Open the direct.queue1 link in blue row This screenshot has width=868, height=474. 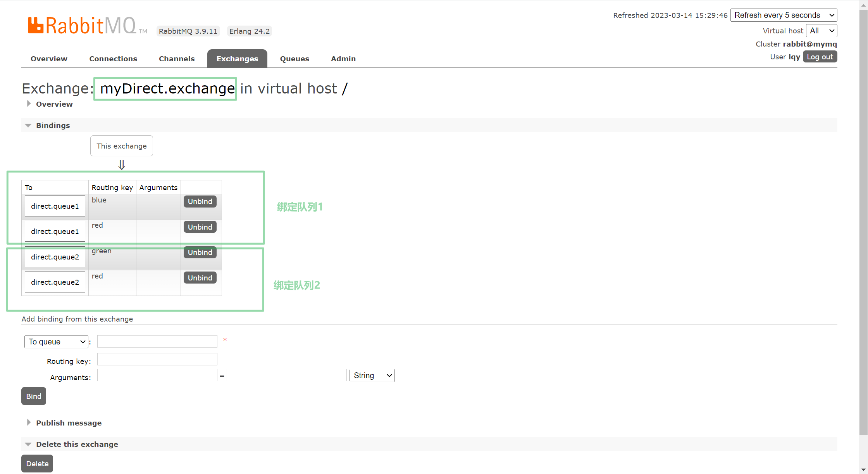point(55,206)
